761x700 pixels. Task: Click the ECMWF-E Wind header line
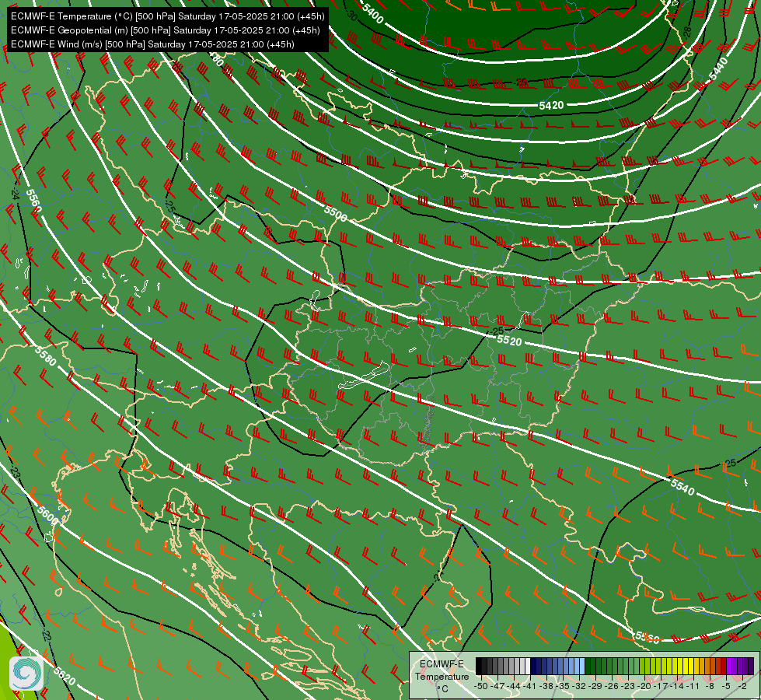click(152, 44)
